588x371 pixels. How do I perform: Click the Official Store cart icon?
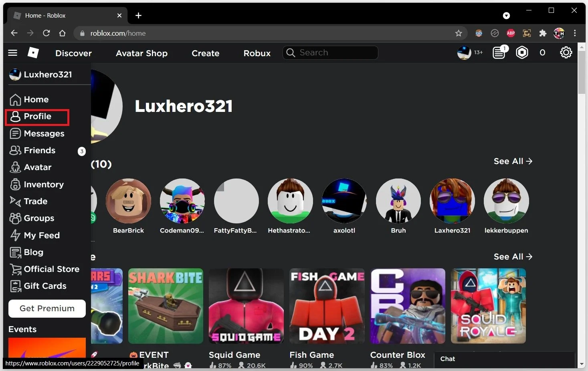pos(16,269)
